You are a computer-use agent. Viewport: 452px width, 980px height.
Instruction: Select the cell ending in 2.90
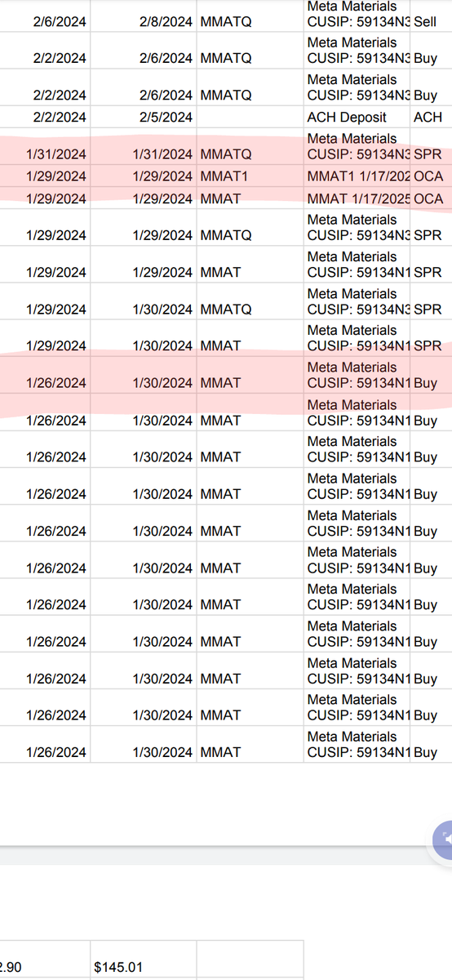45,968
